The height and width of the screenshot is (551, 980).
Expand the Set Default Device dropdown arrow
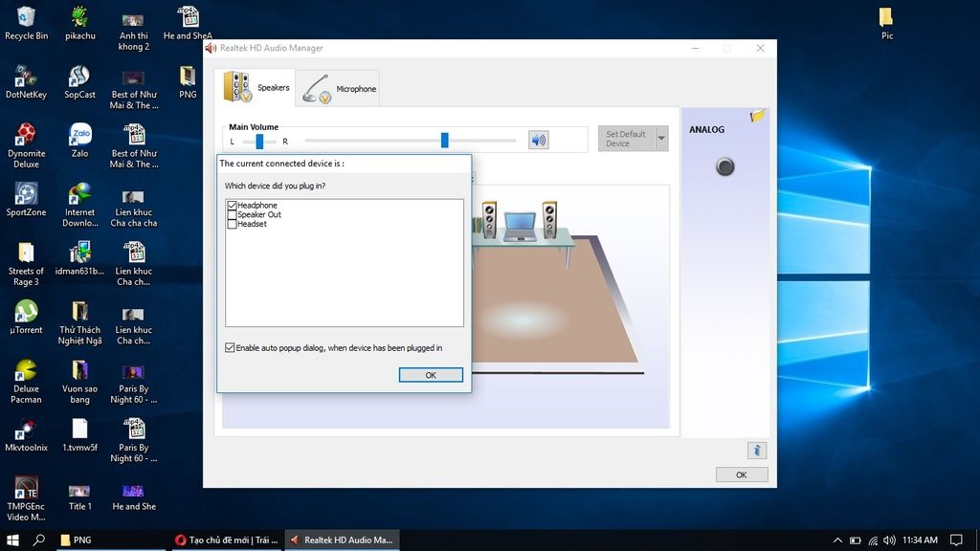(660, 139)
